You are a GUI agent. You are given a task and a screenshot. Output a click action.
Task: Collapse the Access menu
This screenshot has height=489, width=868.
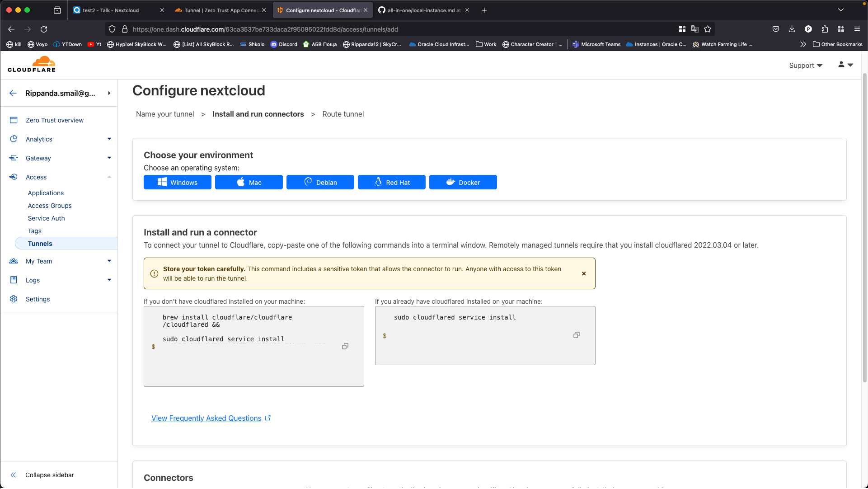[109, 177]
